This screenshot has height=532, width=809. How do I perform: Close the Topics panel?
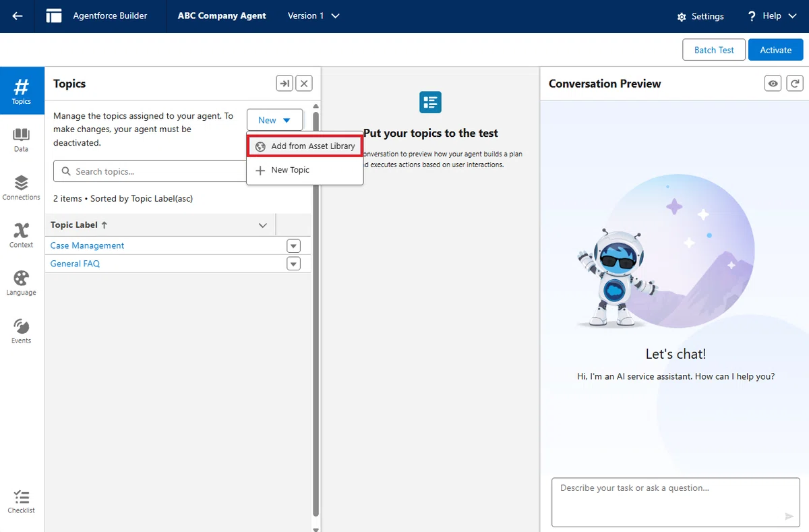pos(305,84)
